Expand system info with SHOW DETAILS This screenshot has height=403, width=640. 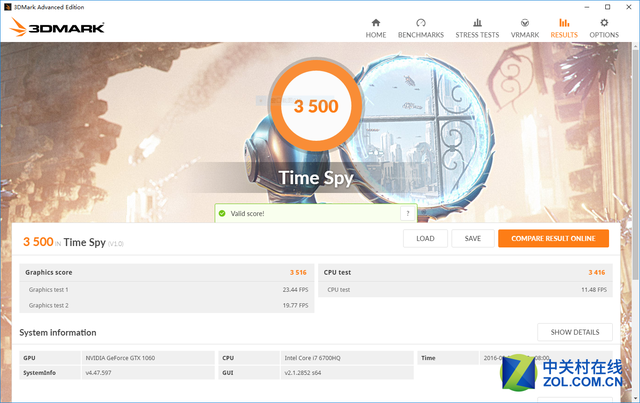[x=574, y=332]
